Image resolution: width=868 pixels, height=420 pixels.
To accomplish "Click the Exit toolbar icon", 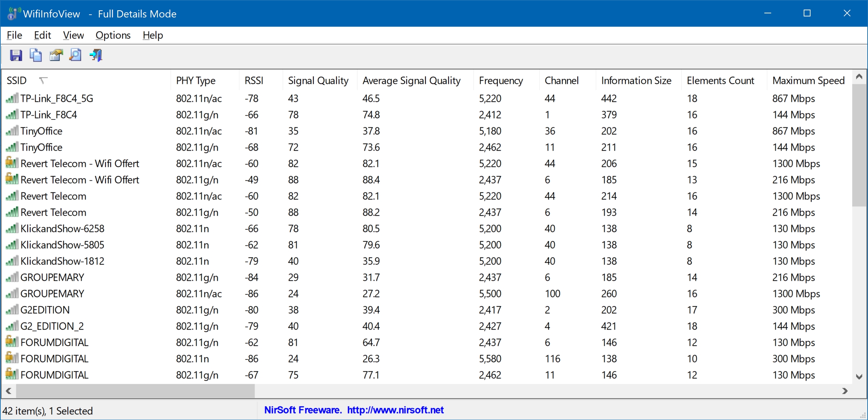I will 96,55.
